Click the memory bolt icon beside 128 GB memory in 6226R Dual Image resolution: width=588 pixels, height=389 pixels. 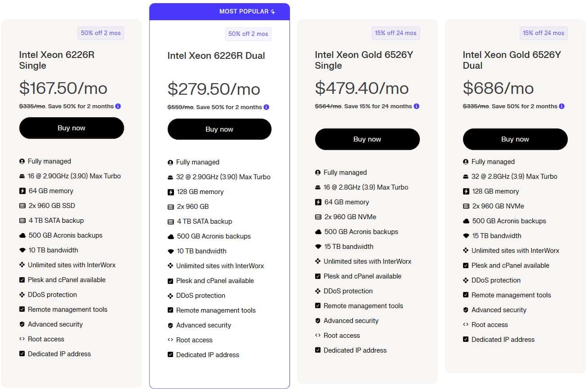170,192
